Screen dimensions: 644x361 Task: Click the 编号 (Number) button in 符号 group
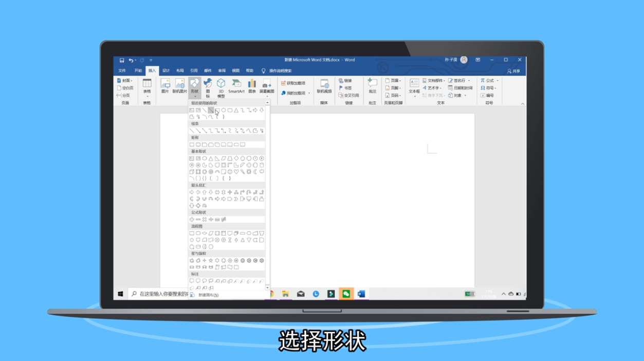(487, 95)
